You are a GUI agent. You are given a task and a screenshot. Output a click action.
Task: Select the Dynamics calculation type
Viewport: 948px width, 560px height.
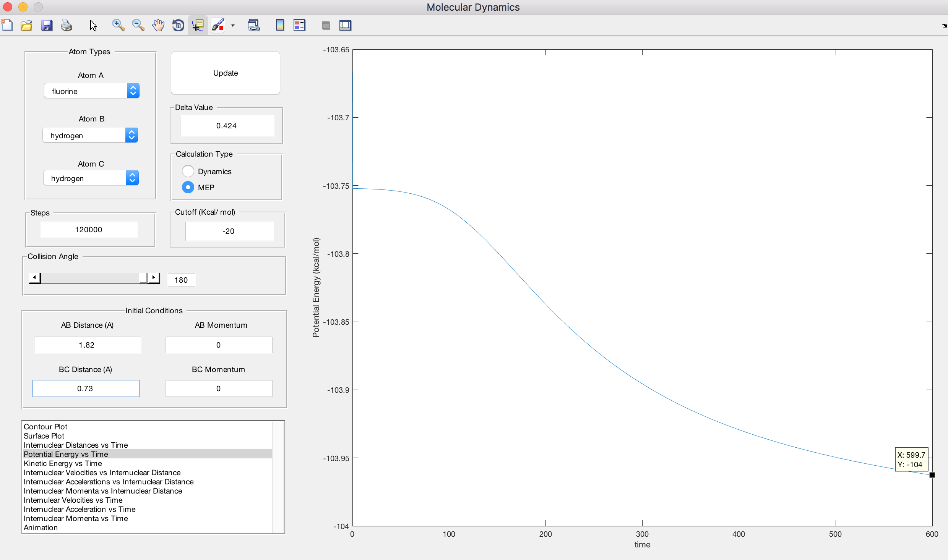tap(188, 171)
